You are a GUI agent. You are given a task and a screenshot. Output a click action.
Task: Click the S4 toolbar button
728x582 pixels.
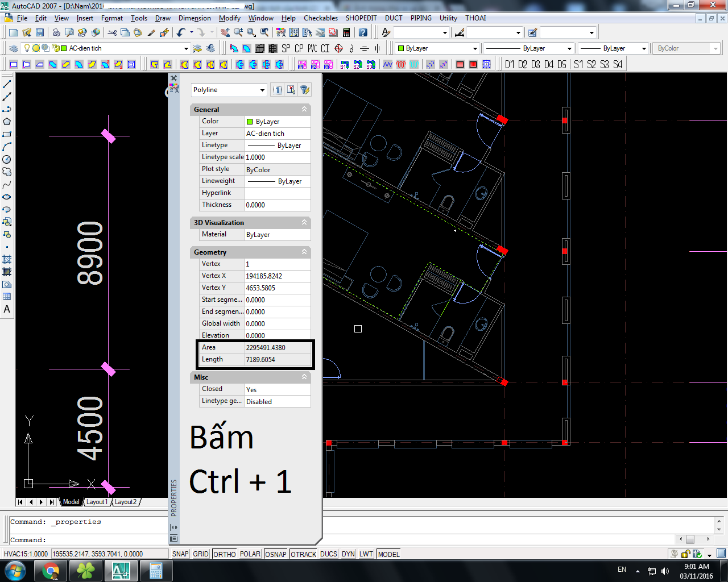pyautogui.click(x=618, y=64)
